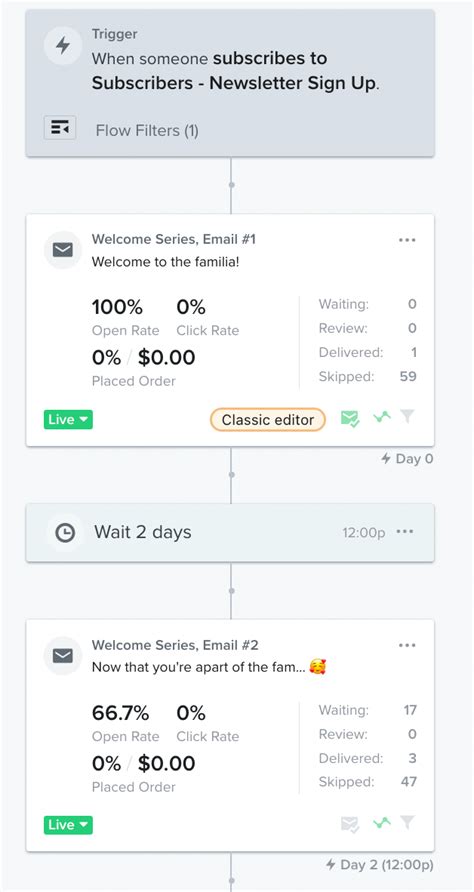Screen dimensions: 474x892
Task: Click the Classic editor badge
Action: pos(268,420)
